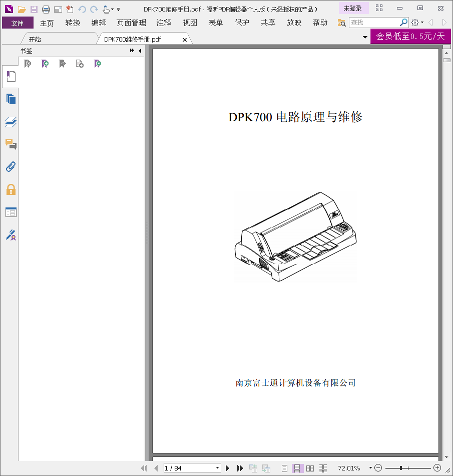Image resolution: width=453 pixels, height=476 pixels.
Task: Go to previous page arrow
Action: pyautogui.click(x=156, y=468)
